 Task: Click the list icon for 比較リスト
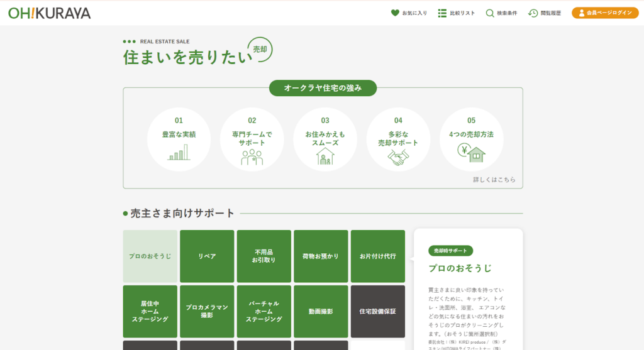click(x=442, y=13)
